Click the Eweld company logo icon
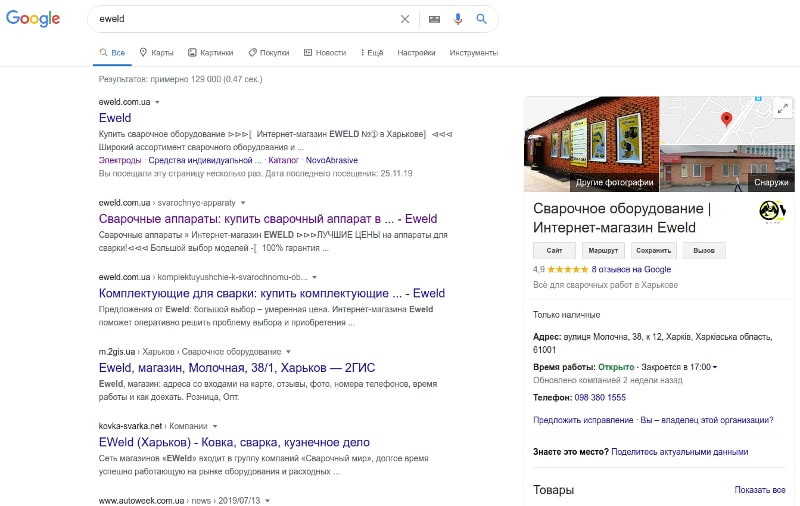This screenshot has height=506, width=800. (x=772, y=212)
